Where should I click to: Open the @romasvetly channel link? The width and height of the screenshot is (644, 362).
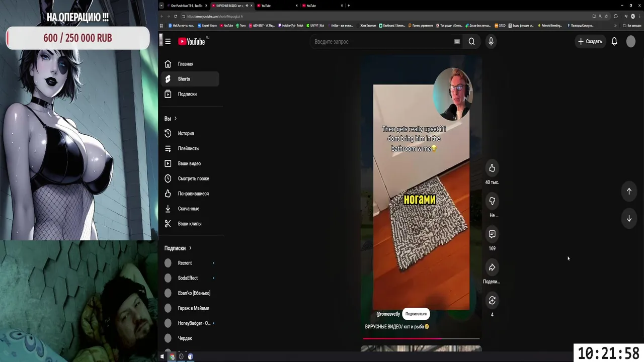[388, 314]
